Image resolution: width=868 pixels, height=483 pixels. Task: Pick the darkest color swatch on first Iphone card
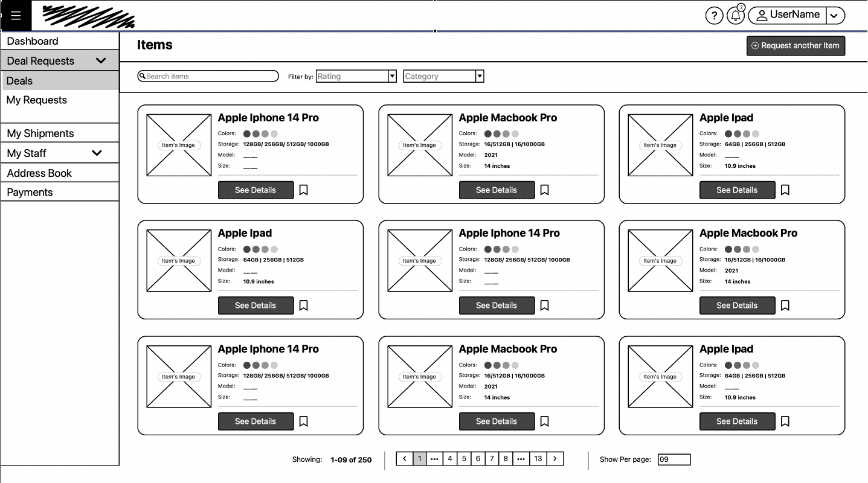tap(247, 134)
